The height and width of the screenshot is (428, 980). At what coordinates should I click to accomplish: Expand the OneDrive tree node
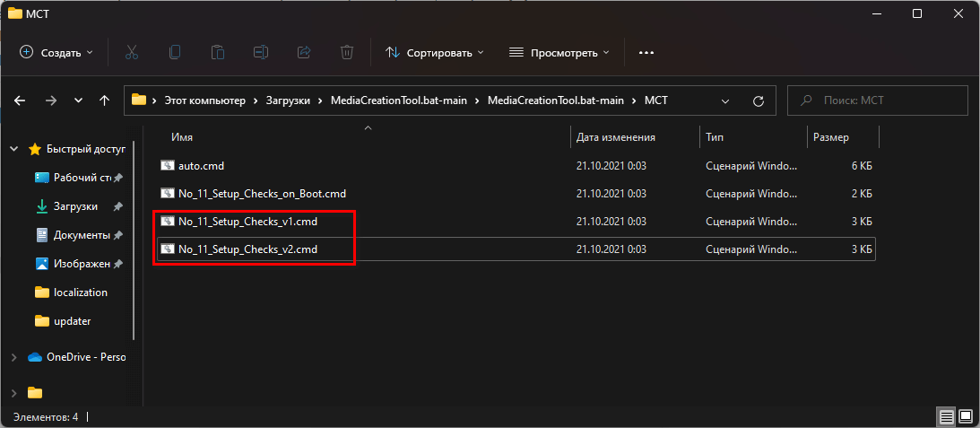(x=13, y=357)
